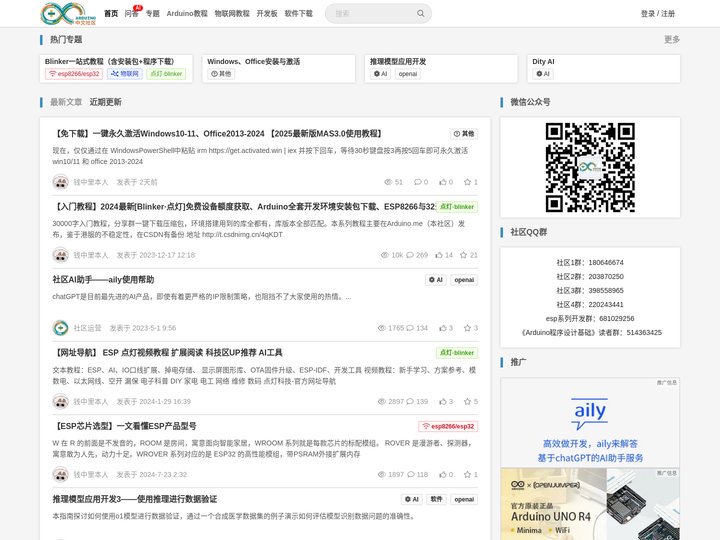Click 软件 tag on 推理模型应用开发3 post

[437, 499]
